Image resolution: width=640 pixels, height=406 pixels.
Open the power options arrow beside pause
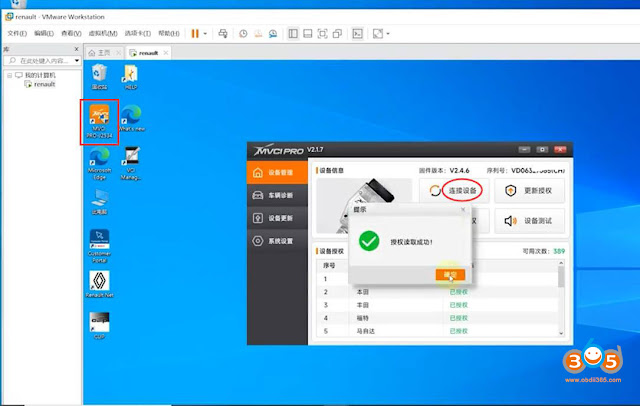click(205, 33)
